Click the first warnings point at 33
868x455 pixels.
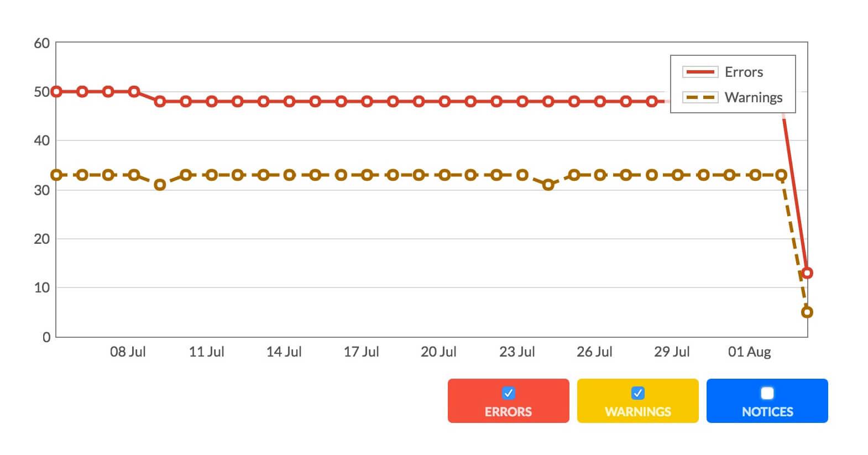pyautogui.click(x=56, y=175)
